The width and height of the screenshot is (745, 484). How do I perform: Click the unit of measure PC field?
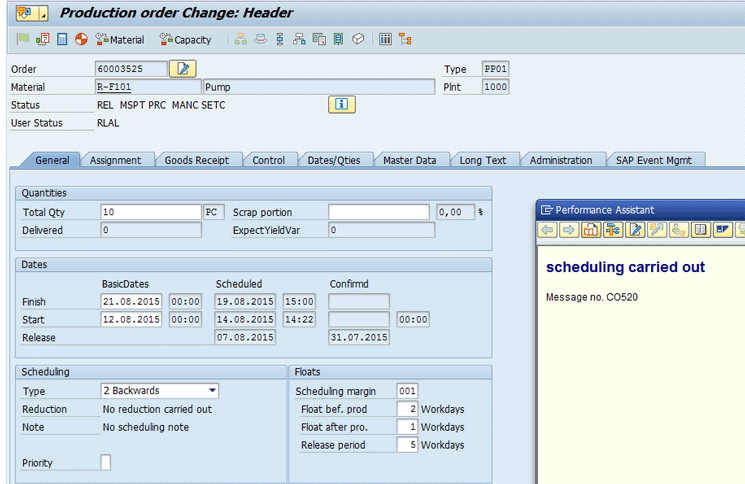214,212
